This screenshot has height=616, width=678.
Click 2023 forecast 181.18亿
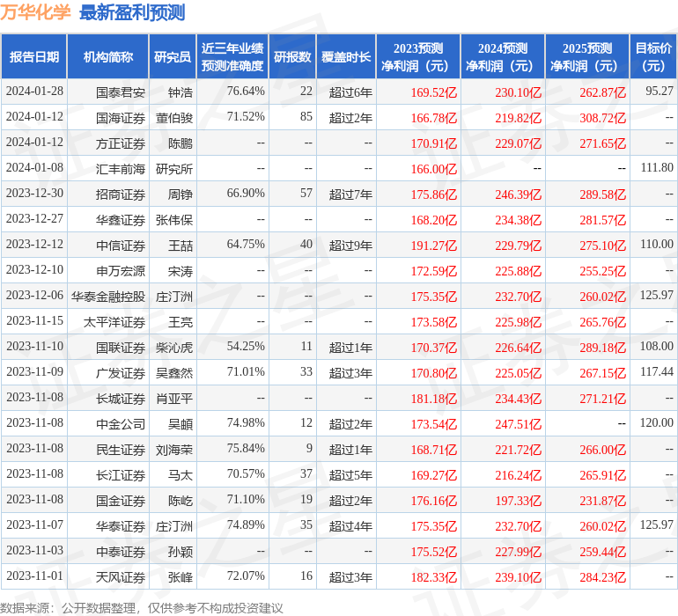click(x=434, y=398)
